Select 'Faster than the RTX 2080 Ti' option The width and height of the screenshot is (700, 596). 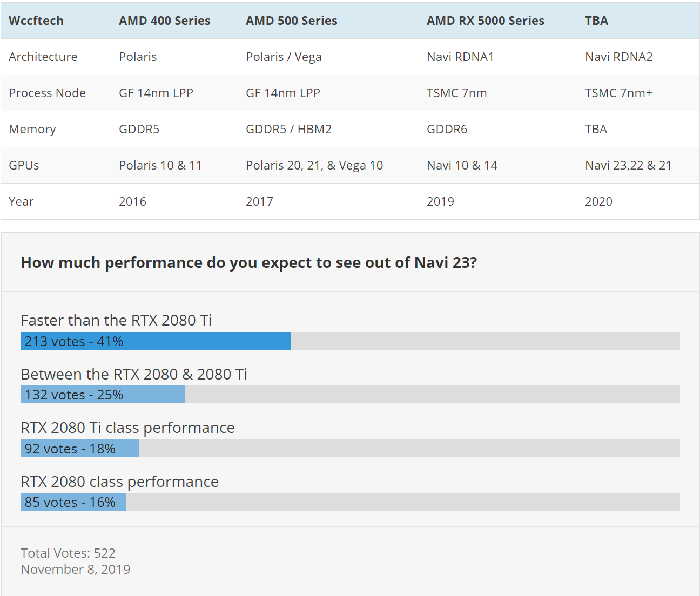click(116, 320)
